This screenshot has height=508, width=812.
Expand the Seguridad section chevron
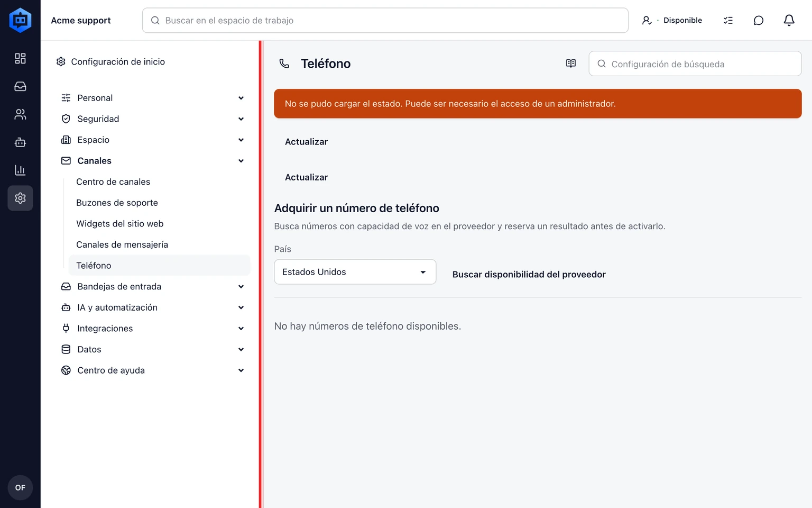point(241,119)
